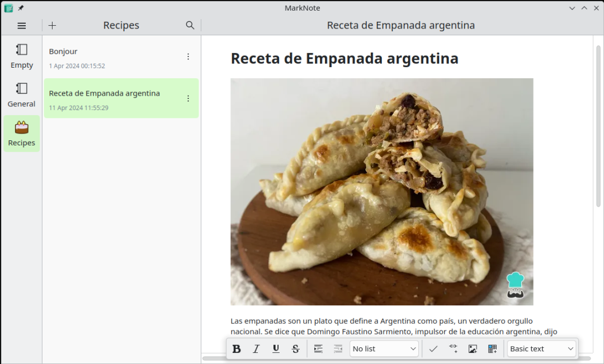Apply strikethrough formatting

click(295, 349)
